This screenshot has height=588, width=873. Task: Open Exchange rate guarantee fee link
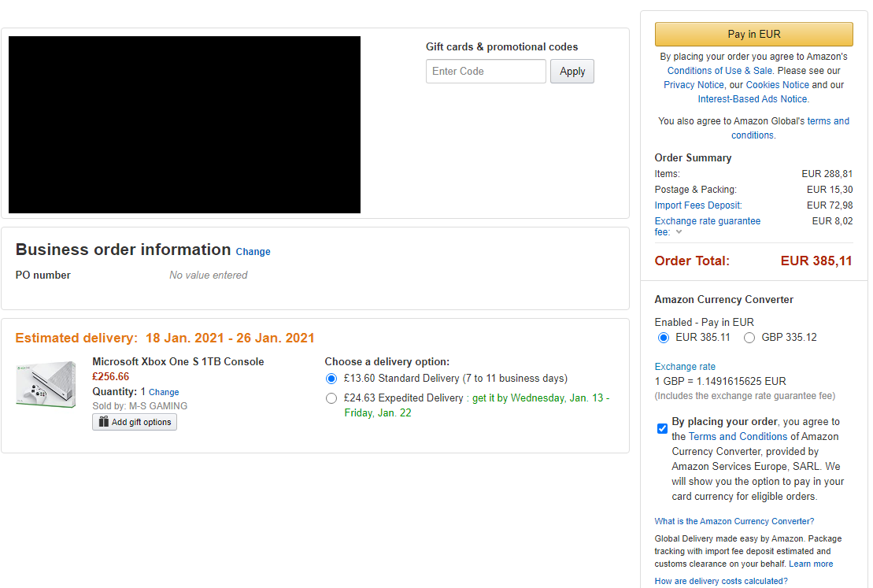708,221
